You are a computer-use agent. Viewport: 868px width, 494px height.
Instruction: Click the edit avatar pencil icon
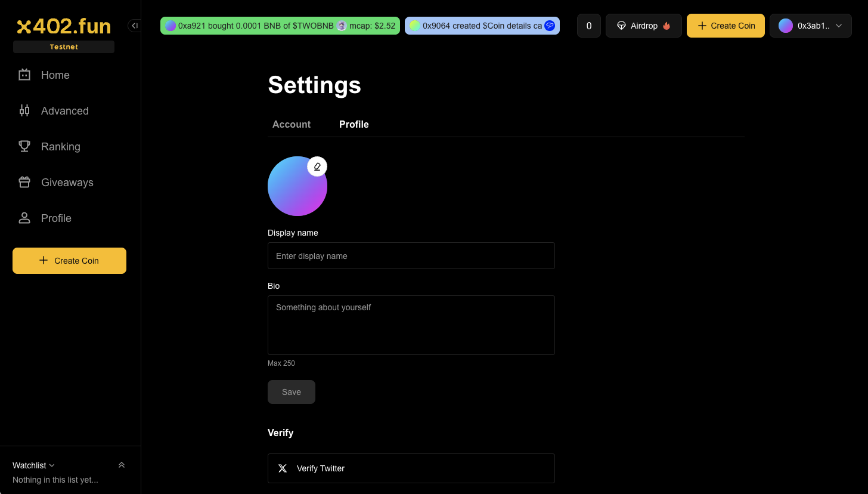click(317, 166)
